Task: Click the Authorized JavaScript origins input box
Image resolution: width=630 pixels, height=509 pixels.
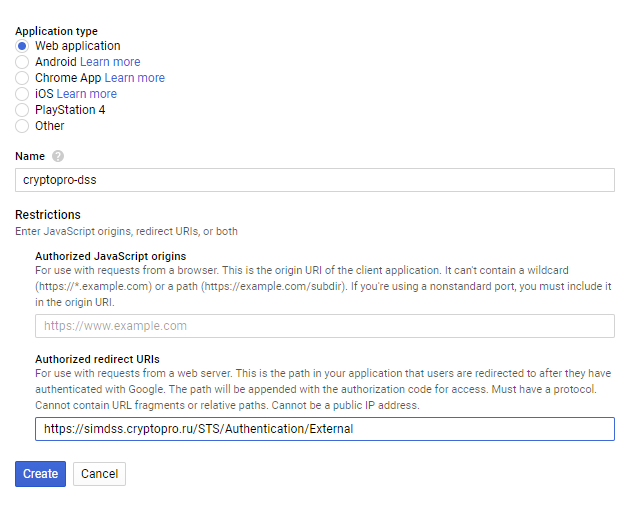Action: pos(324,326)
